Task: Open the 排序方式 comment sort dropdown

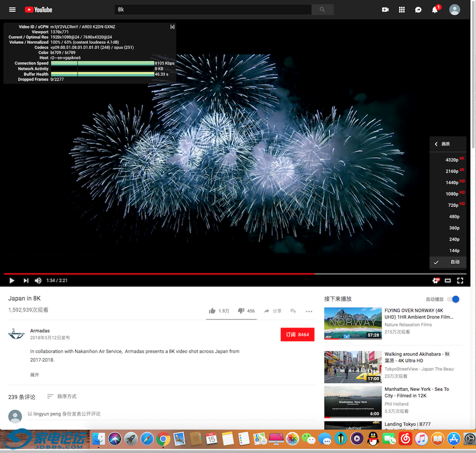Action: pyautogui.click(x=62, y=396)
